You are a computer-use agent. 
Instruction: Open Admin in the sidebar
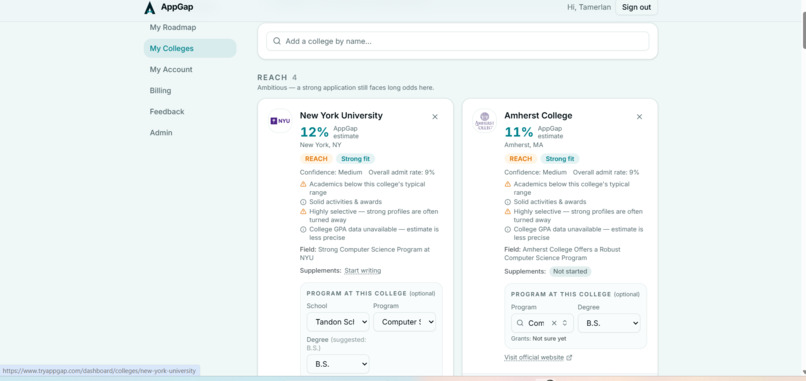tap(161, 133)
